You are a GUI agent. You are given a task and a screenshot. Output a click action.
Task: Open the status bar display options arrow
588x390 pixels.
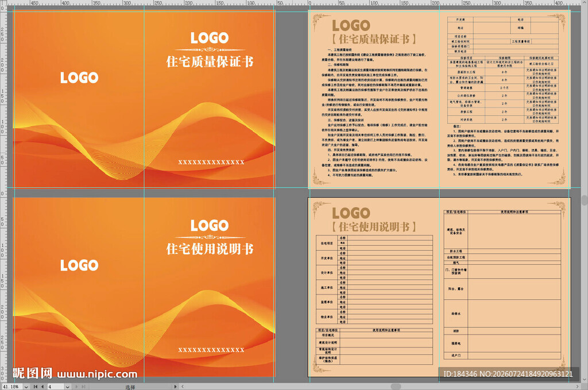175,387
